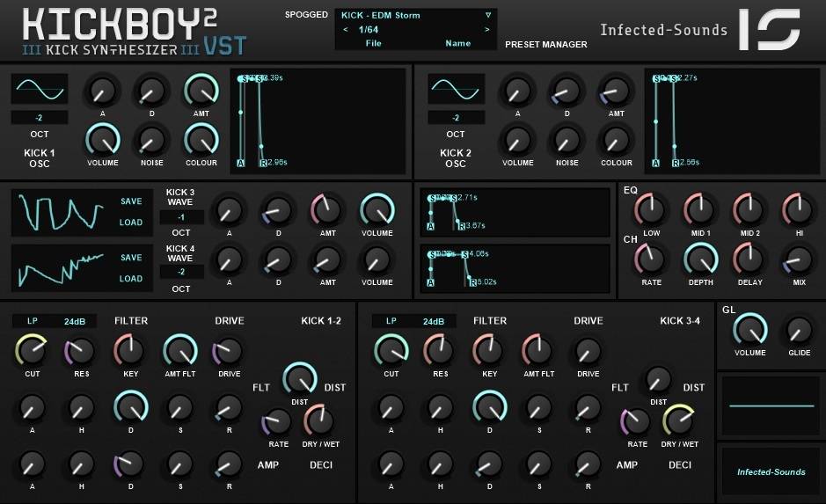Click the oscilloscope display below the Glide knob
Image resolution: width=826 pixels, height=504 pixels.
pyautogui.click(x=770, y=405)
